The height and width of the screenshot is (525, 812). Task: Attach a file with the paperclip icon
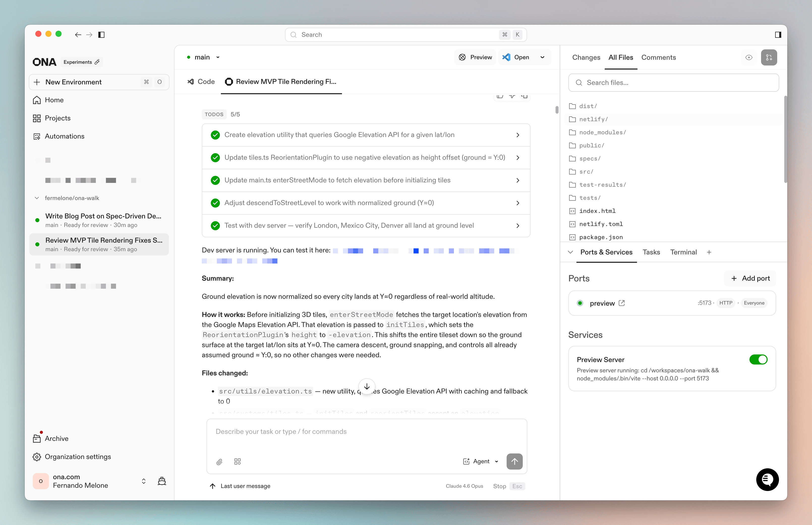pos(219,462)
